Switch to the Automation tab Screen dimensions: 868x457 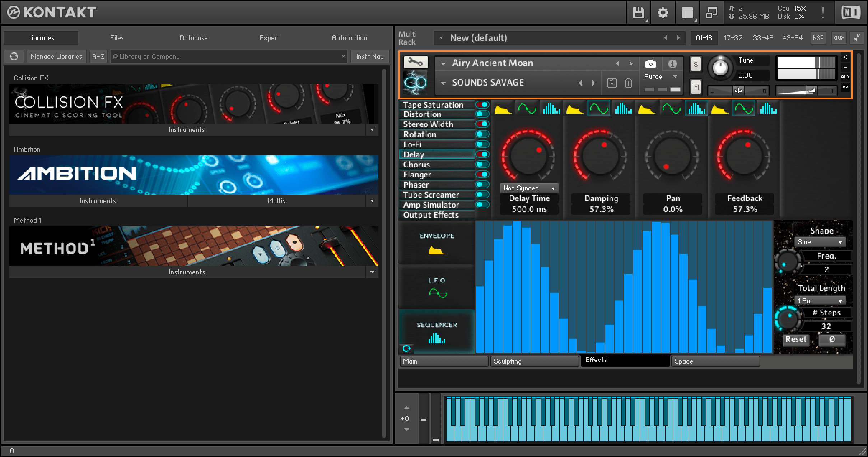349,38
